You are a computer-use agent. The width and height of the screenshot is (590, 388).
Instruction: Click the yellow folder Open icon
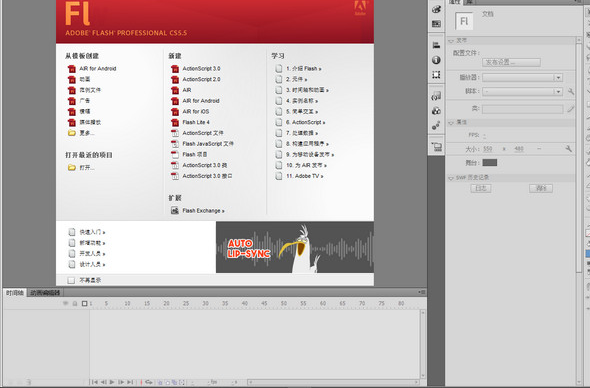[x=71, y=167]
